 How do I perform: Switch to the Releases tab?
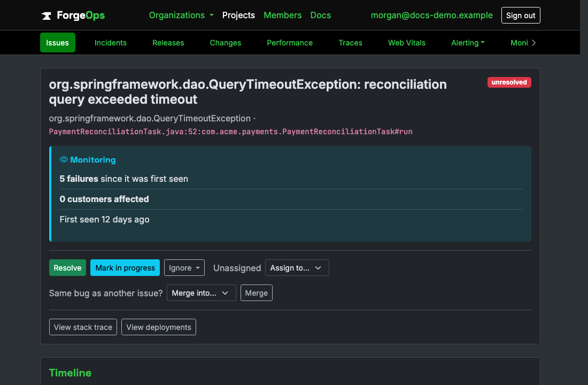[x=168, y=43]
